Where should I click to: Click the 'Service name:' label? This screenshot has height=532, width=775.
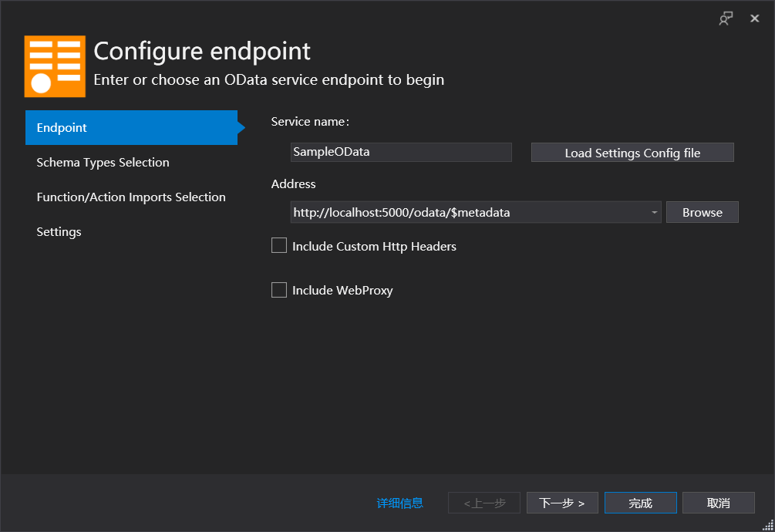click(310, 122)
